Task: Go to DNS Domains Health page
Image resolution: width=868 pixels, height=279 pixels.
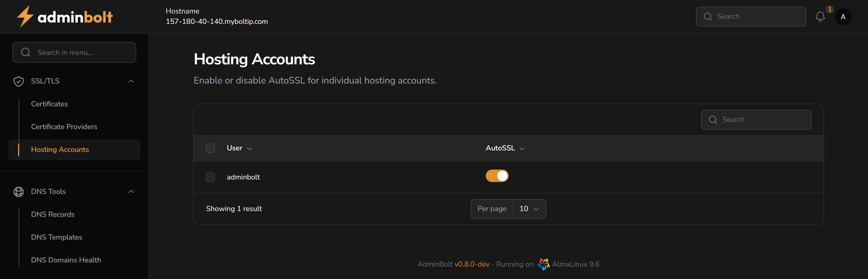Action: (x=66, y=260)
